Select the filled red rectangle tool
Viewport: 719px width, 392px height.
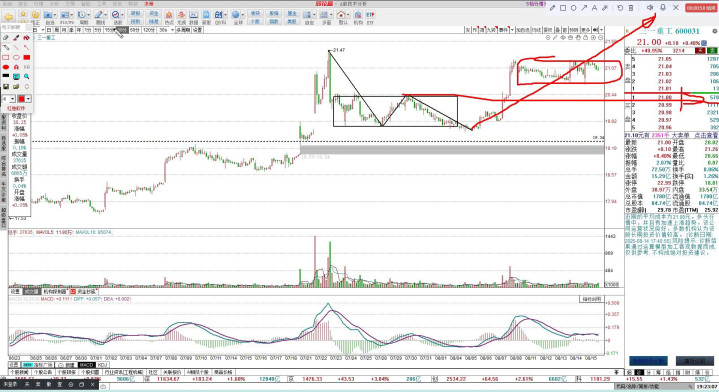click(27, 57)
